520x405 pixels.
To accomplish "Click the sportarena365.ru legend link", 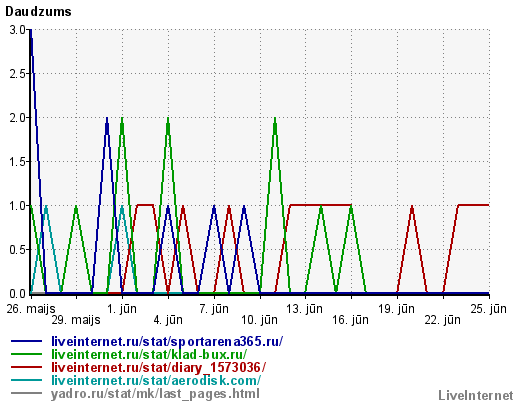I will coord(167,341).
